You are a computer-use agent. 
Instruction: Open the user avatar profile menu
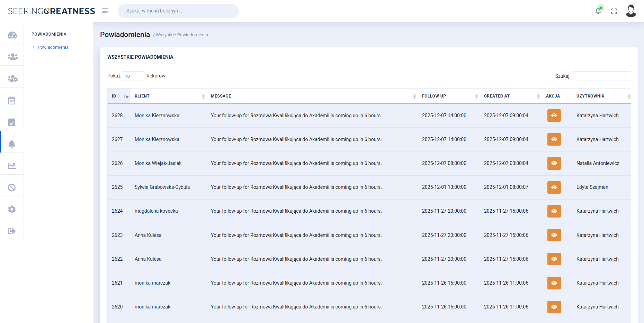[x=631, y=11]
